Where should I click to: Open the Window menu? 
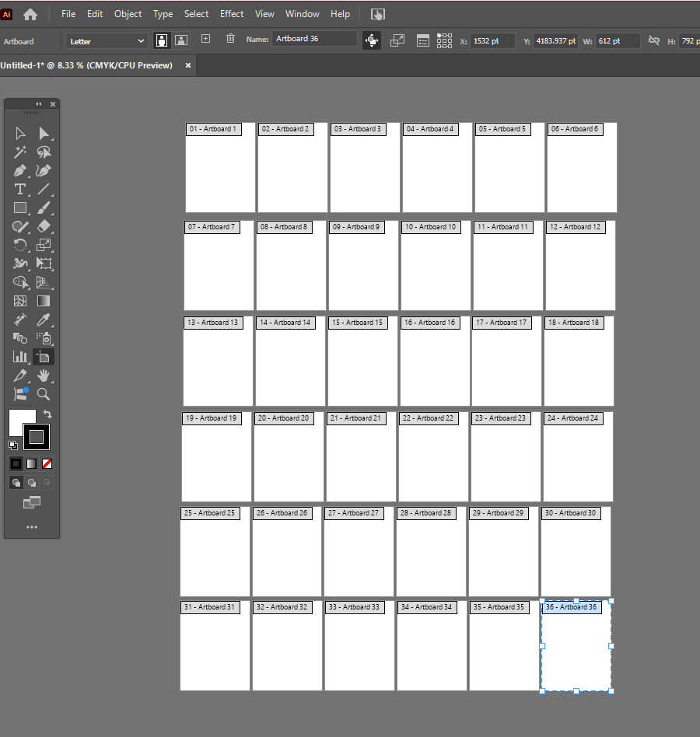(x=302, y=13)
